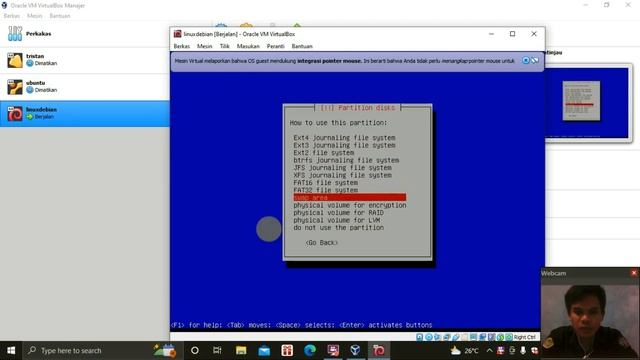Click the microphone tray icon
This screenshot has height=360, width=640.
click(x=523, y=351)
